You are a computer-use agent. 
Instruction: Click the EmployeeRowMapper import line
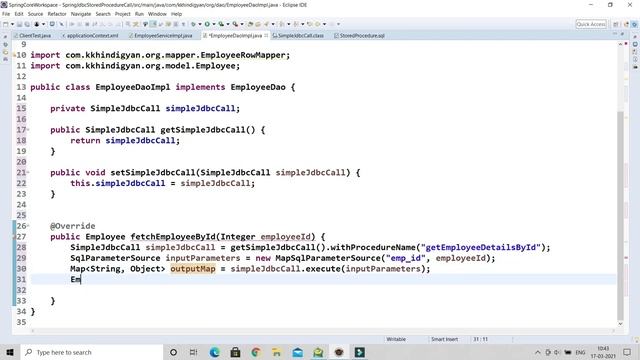pyautogui.click(x=160, y=55)
